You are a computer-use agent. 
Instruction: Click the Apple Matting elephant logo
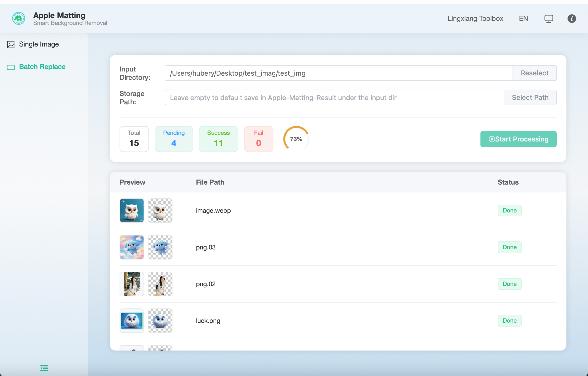[x=19, y=19]
